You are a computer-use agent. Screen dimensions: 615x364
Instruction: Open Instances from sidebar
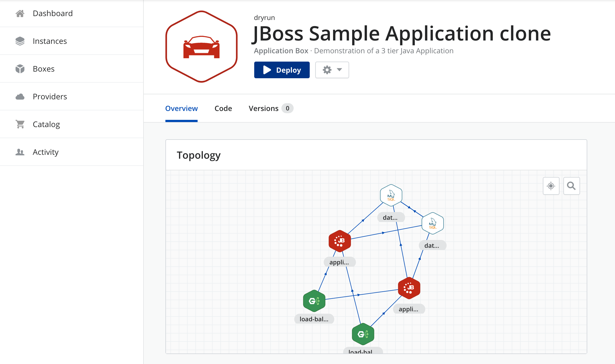[72, 41]
